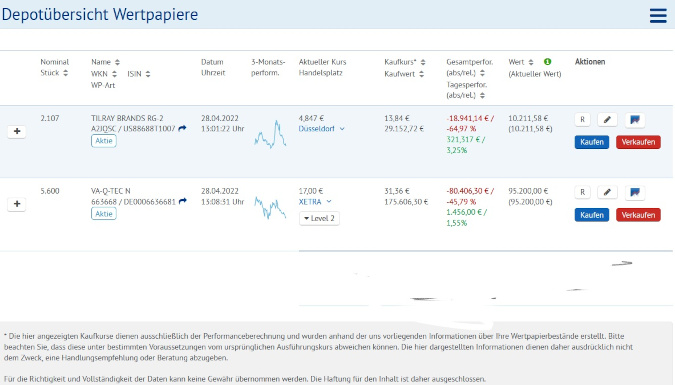This screenshot has height=385, width=675.
Task: Select current price 17,00 €
Action: (311, 191)
